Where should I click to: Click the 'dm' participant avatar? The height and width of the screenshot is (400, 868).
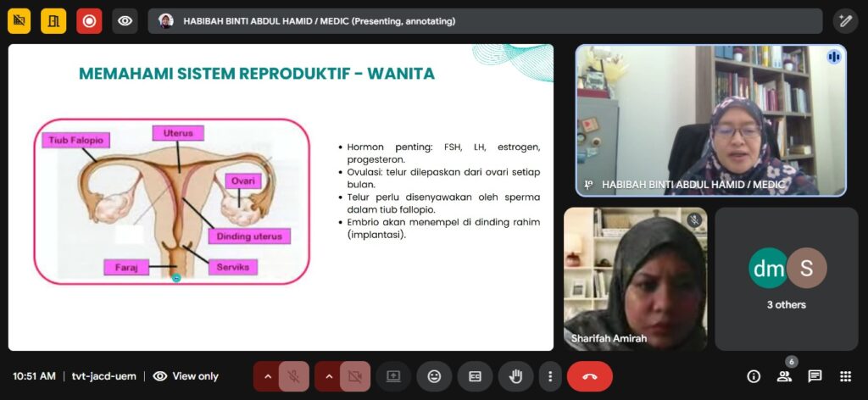(769, 269)
